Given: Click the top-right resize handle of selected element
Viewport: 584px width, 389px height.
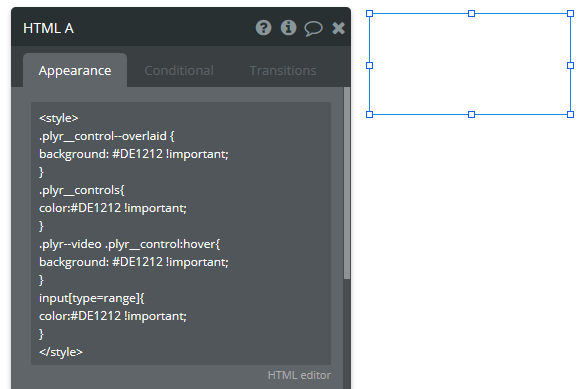Looking at the screenshot, I should 570,14.
